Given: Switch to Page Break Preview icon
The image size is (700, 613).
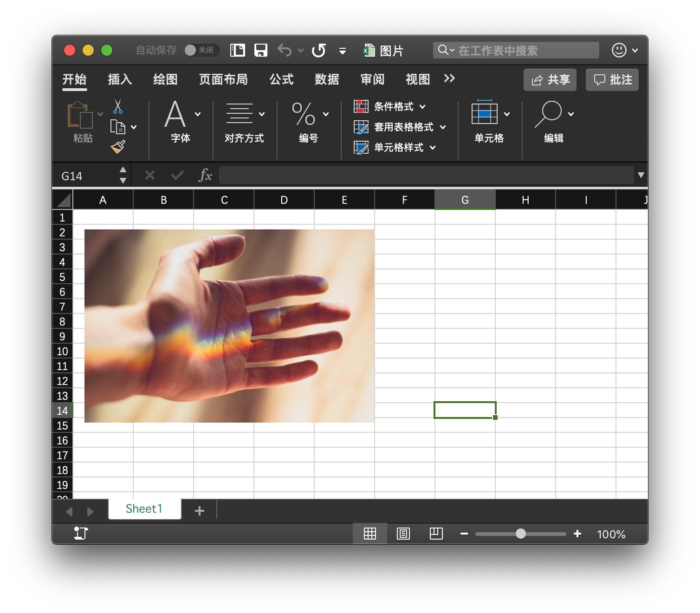Looking at the screenshot, I should pyautogui.click(x=436, y=534).
